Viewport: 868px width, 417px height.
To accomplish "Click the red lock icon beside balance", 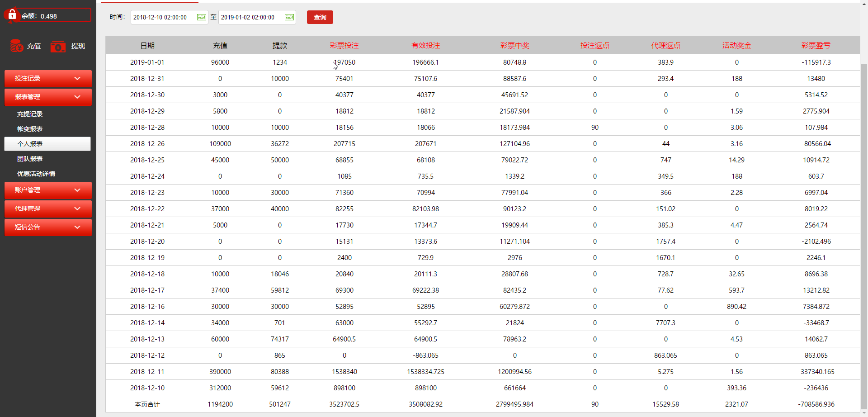I will [x=12, y=15].
